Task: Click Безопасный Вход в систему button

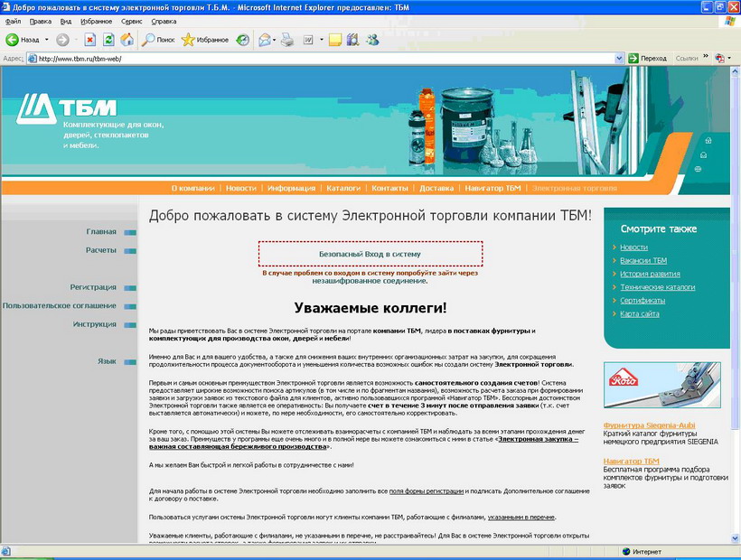Action: click(x=370, y=254)
